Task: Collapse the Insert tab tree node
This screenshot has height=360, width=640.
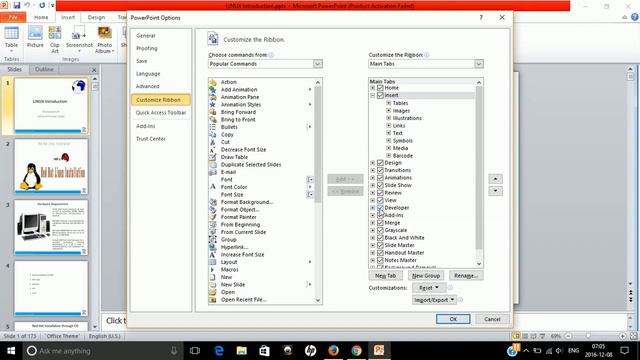Action: tap(373, 95)
